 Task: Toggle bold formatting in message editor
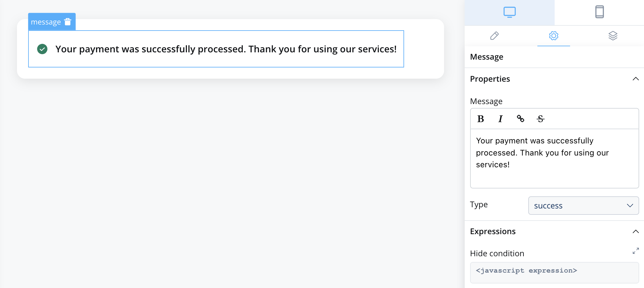[x=481, y=119]
